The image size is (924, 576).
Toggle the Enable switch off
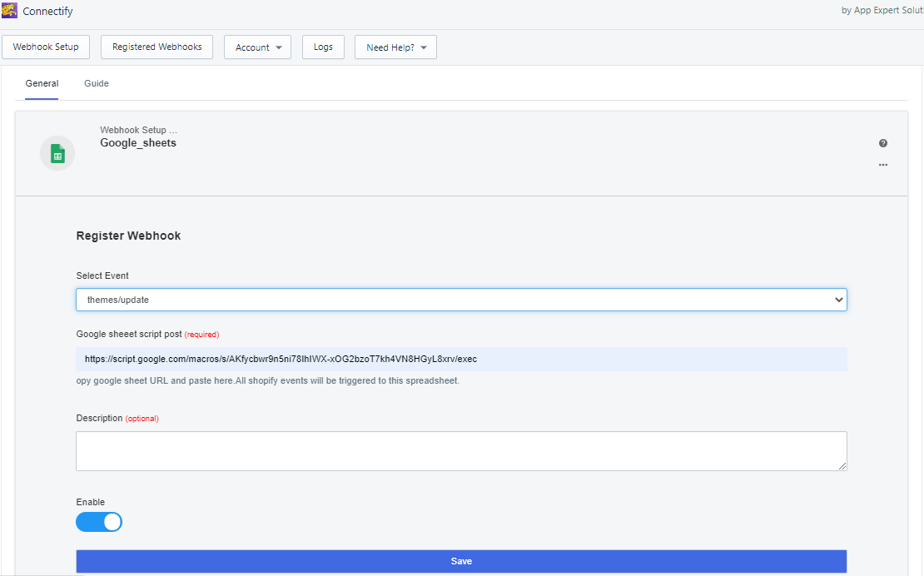coord(99,522)
